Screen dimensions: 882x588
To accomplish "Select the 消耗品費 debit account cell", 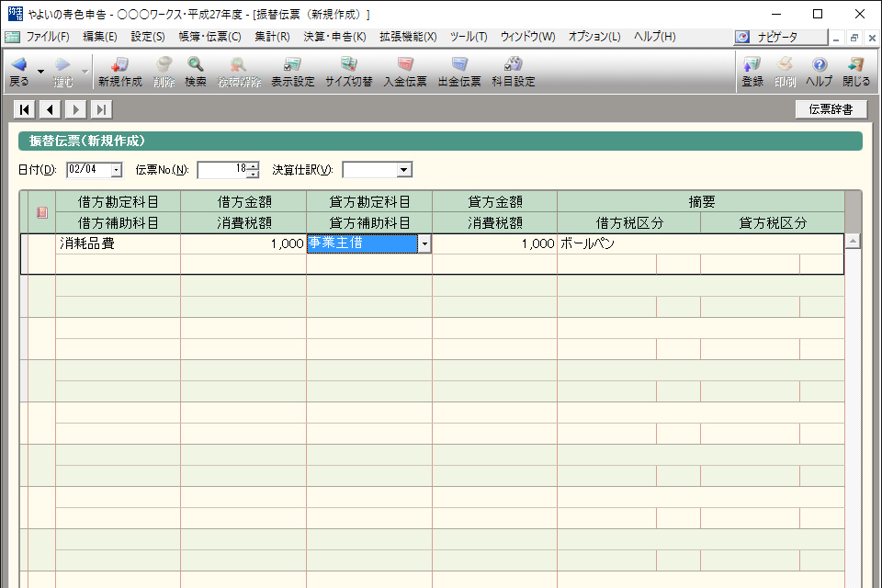I will pyautogui.click(x=119, y=243).
